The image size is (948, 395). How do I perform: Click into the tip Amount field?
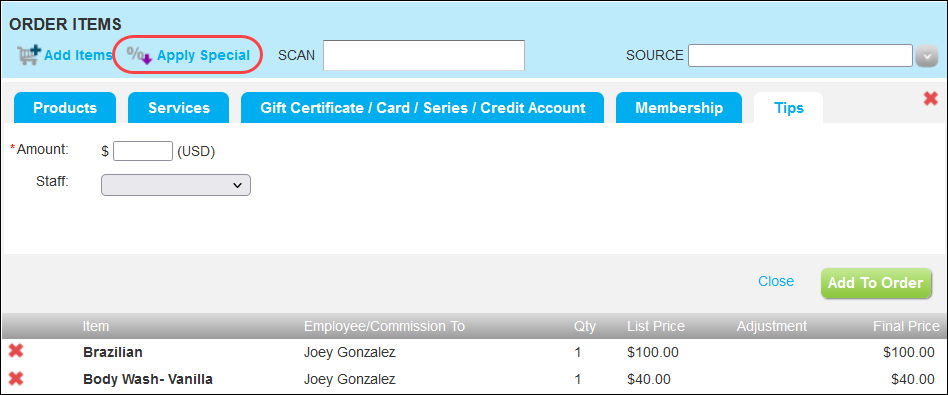(143, 151)
